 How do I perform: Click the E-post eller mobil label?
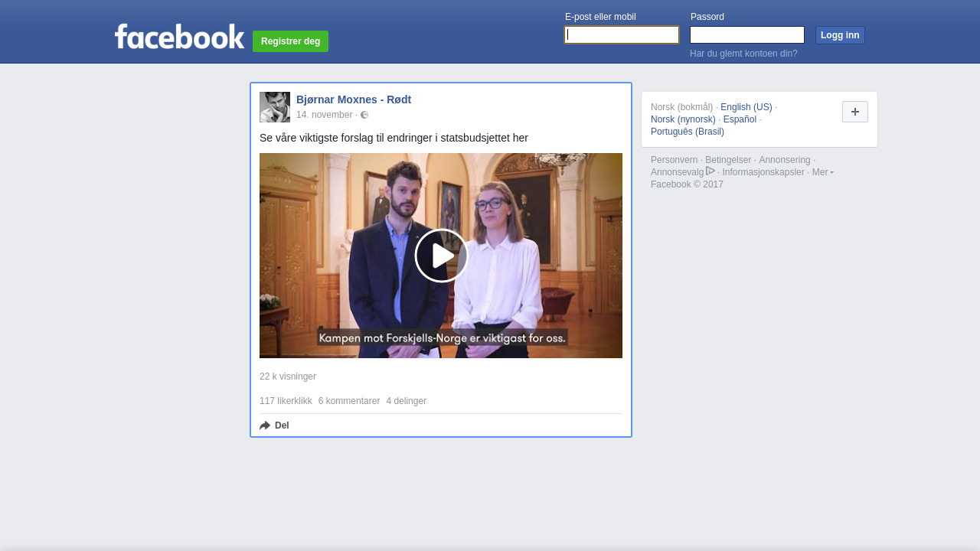pyautogui.click(x=600, y=17)
